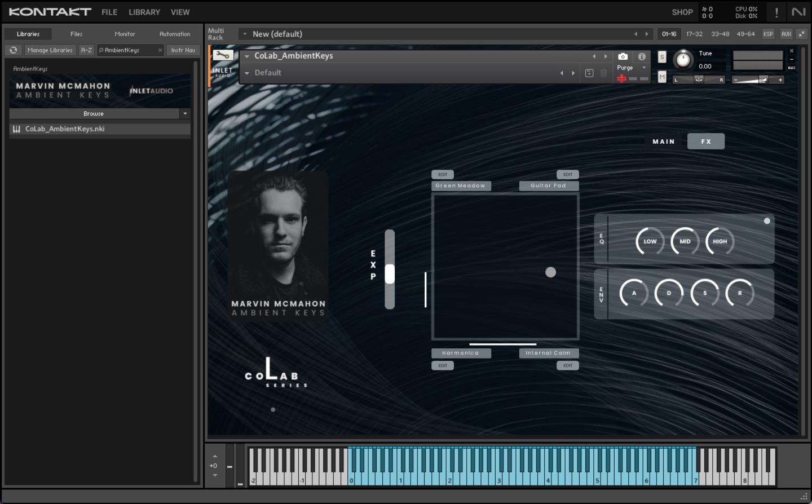
Task: Click the EXP vertical slider handle
Action: [390, 274]
